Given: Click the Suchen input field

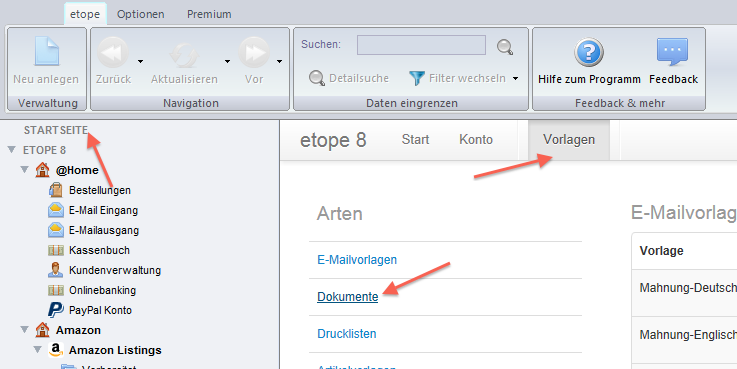Looking at the screenshot, I should point(421,45).
